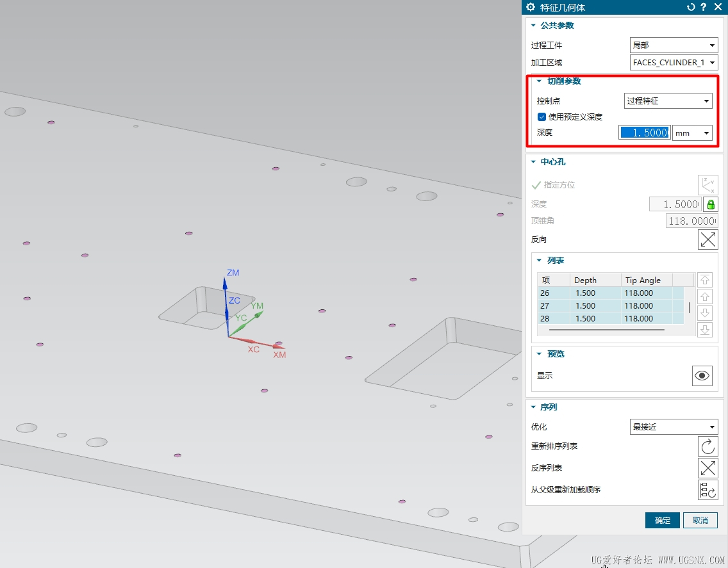Open the 过程工件 dropdown showing 局部
This screenshot has width=728, height=568.
point(674,45)
